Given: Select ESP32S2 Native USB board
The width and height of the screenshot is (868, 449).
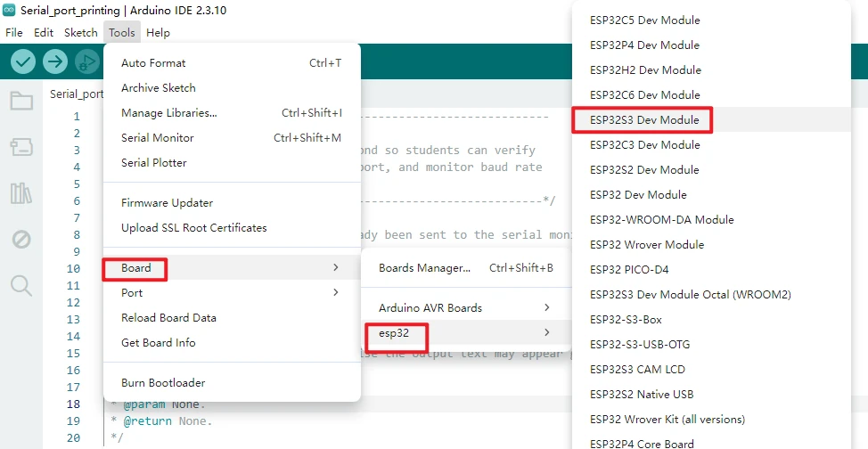Looking at the screenshot, I should (711, 394).
